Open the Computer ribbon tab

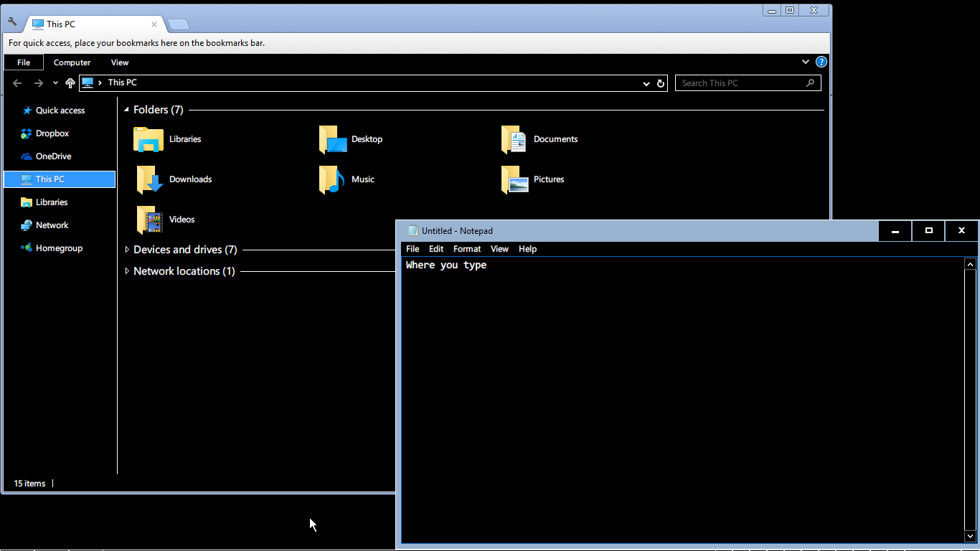click(72, 62)
